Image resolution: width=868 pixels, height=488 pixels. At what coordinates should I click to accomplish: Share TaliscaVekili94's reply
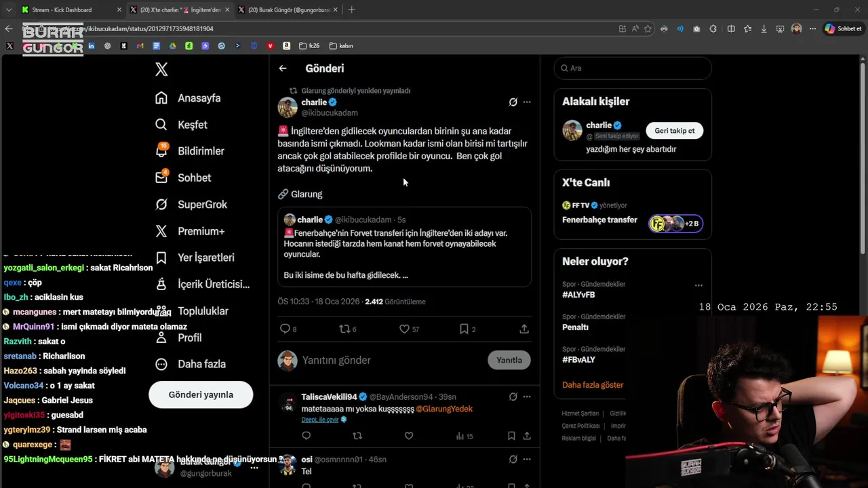click(527, 436)
